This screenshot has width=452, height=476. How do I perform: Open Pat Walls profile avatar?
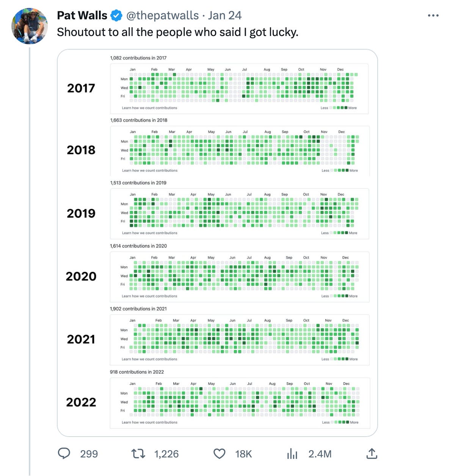coord(30,26)
